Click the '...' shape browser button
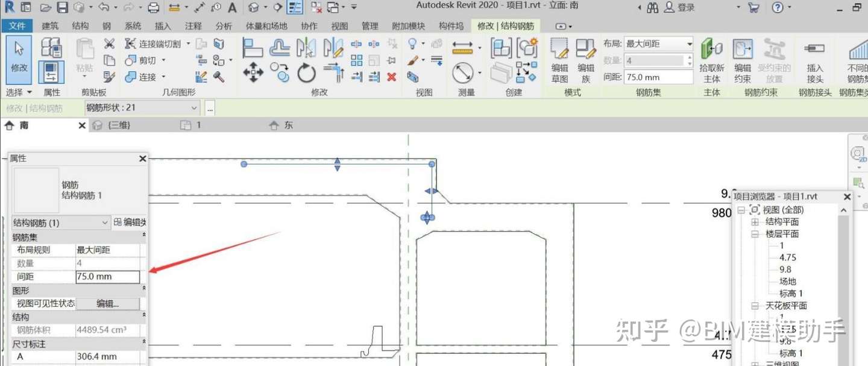The image size is (868, 366). pos(210,108)
